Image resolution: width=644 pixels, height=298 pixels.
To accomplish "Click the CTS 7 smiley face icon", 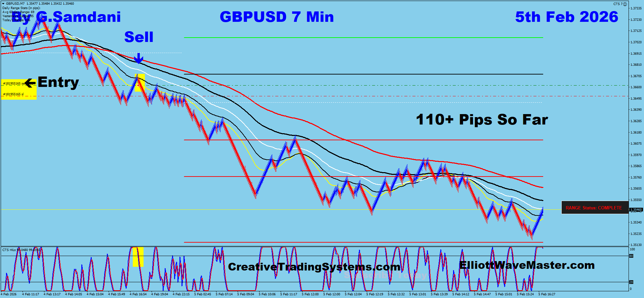I will coord(625,4).
